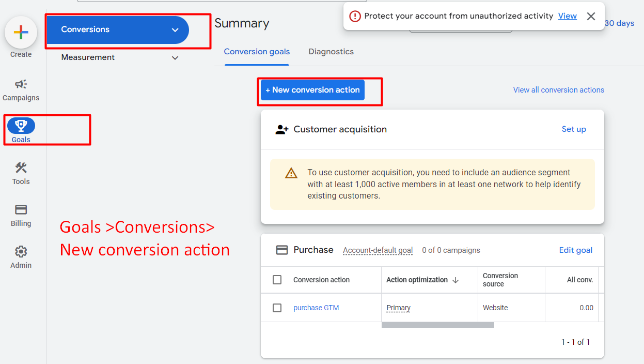644x364 pixels.
Task: Select the Goals trophy icon
Action: [x=21, y=125]
